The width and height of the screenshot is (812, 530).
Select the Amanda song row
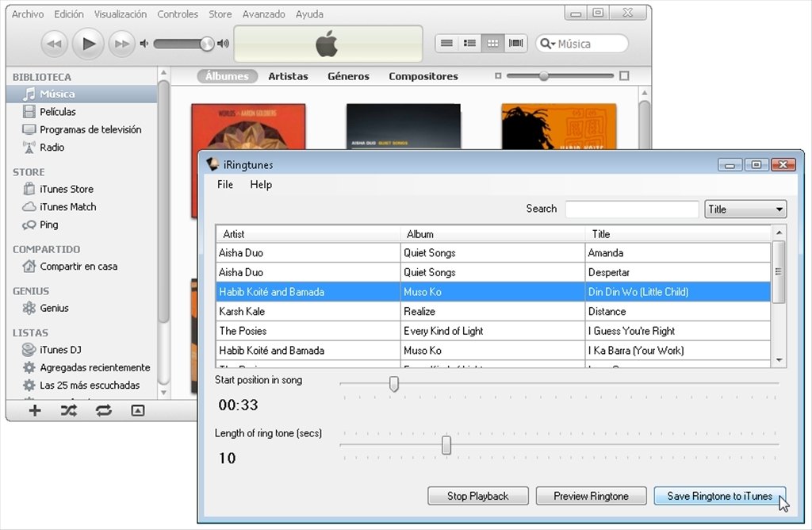coord(493,253)
